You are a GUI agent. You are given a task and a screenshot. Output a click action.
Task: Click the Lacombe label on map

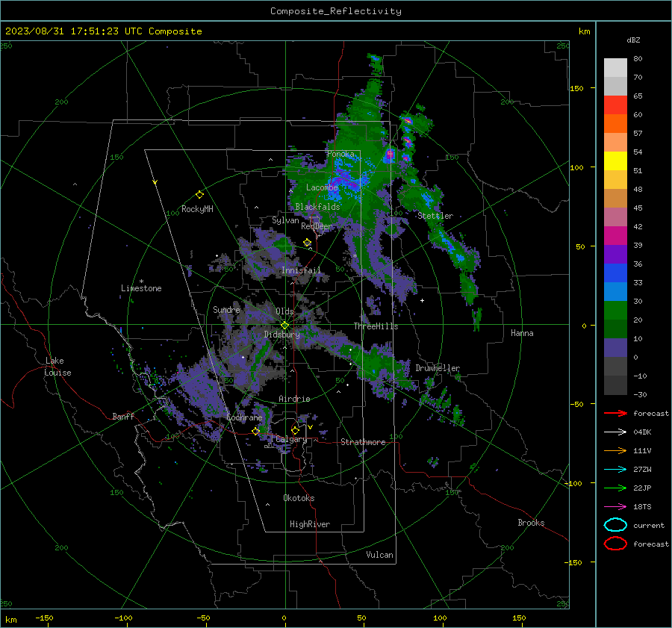pyautogui.click(x=322, y=187)
